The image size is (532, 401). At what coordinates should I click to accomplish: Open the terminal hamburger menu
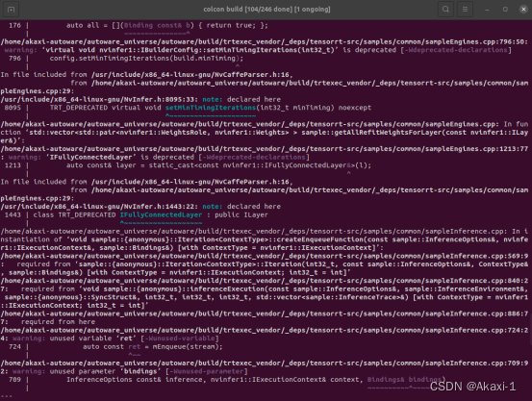click(465, 10)
